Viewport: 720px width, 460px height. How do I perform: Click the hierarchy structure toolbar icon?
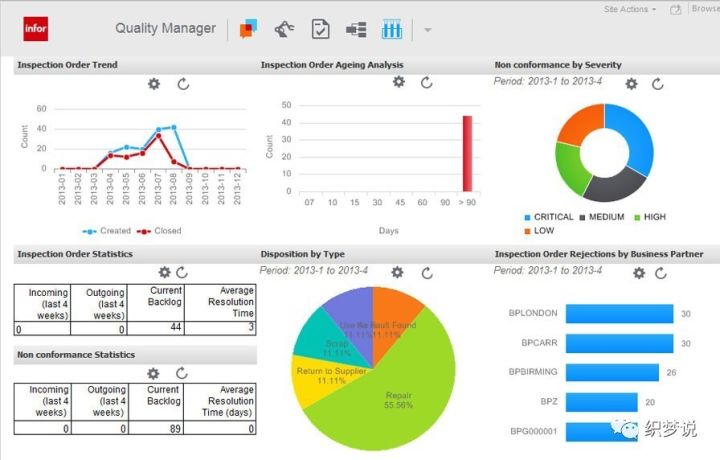(356, 29)
